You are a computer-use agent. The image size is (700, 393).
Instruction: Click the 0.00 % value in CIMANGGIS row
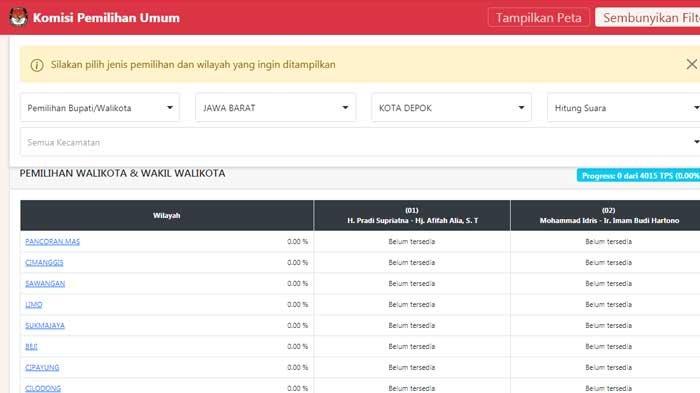coord(297,263)
